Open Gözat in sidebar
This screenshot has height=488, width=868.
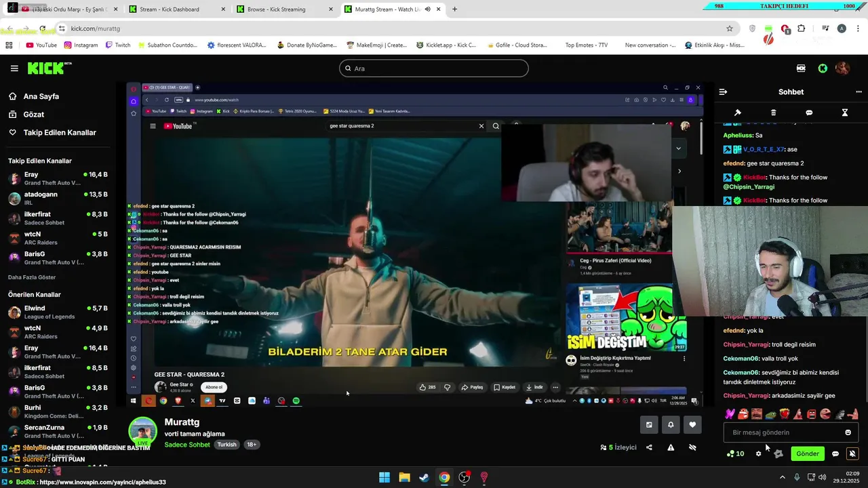(x=33, y=115)
